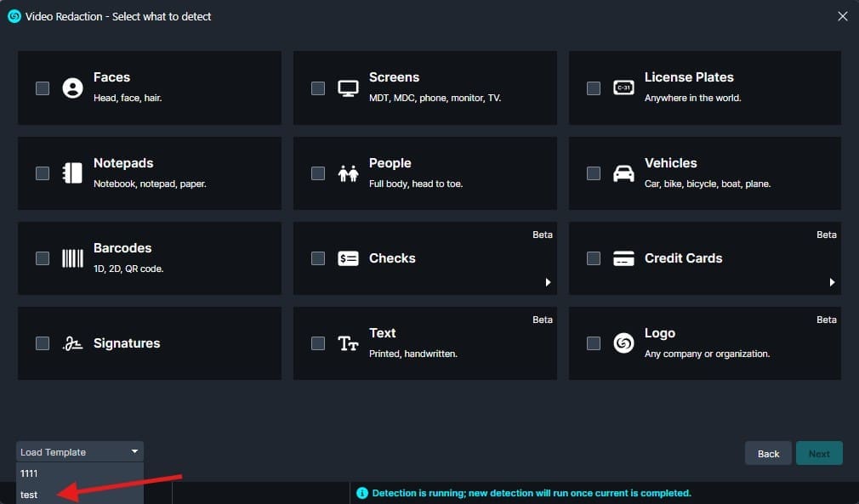
Task: Open the Load Template dropdown
Action: coord(79,452)
